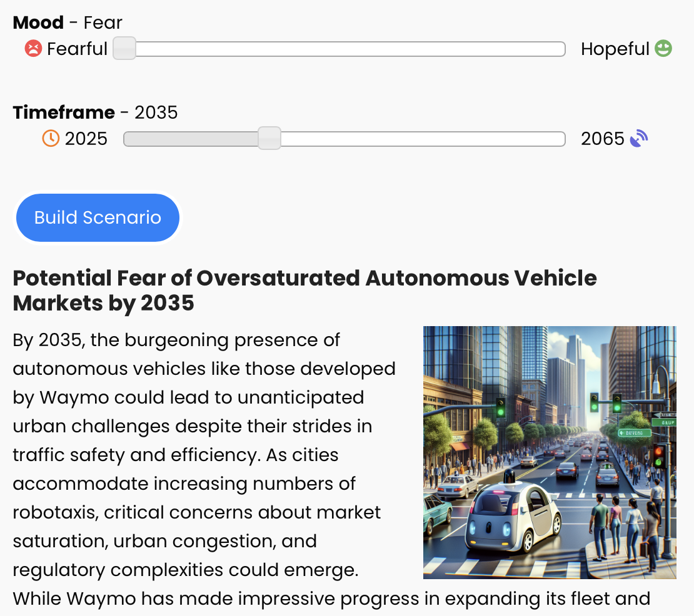Select the 2025 minimum year label
The image size is (694, 616).
(86, 139)
